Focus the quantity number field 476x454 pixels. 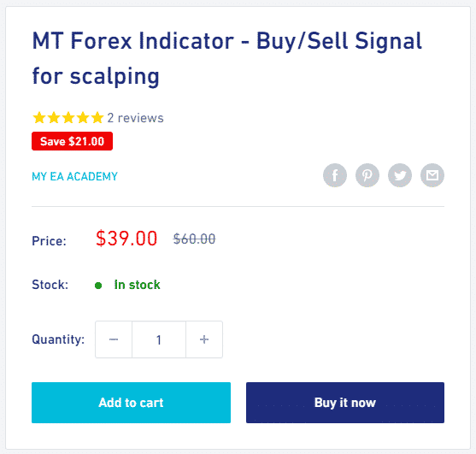(x=159, y=339)
